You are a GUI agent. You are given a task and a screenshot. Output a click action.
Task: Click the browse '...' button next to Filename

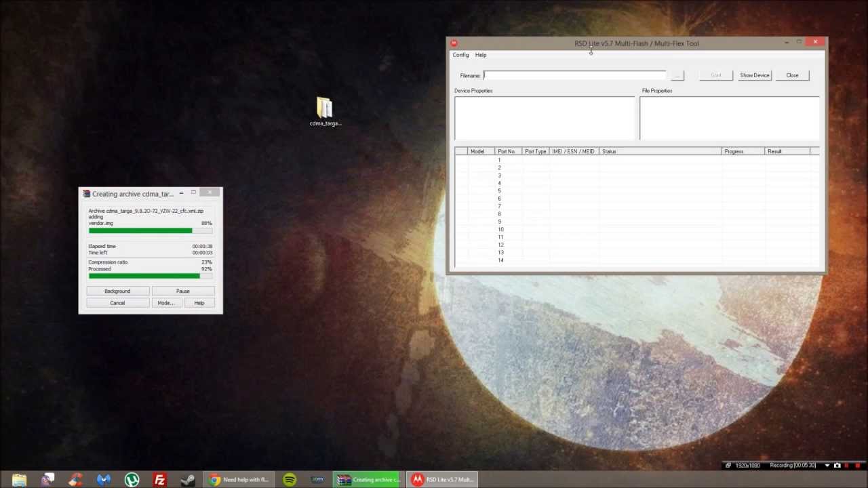point(676,75)
